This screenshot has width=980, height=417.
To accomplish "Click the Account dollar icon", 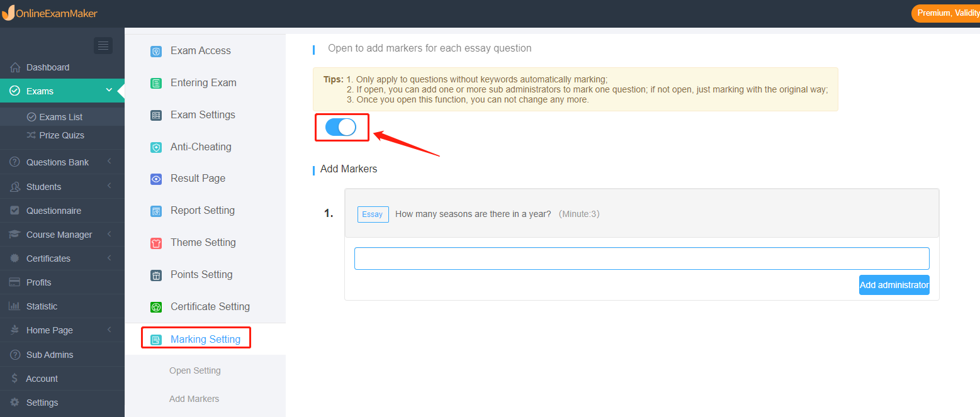I will [x=15, y=379].
